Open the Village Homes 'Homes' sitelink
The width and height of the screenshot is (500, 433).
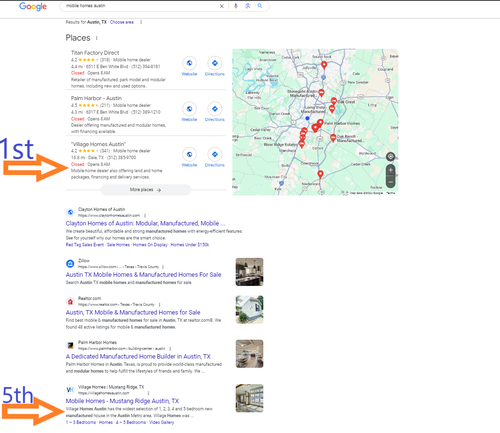(x=106, y=422)
